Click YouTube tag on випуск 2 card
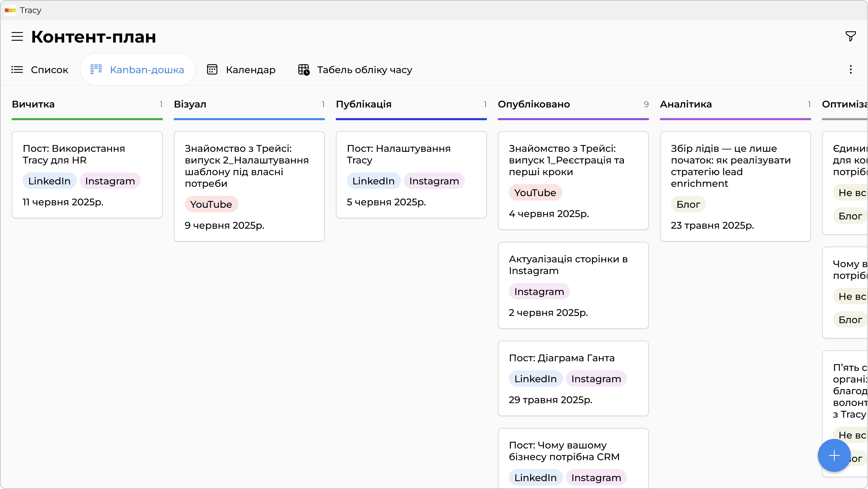Viewport: 868px width, 489px height. (x=211, y=204)
